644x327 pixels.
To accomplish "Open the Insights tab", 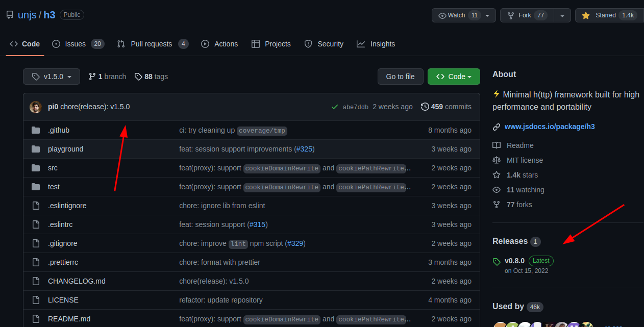I will tap(376, 44).
